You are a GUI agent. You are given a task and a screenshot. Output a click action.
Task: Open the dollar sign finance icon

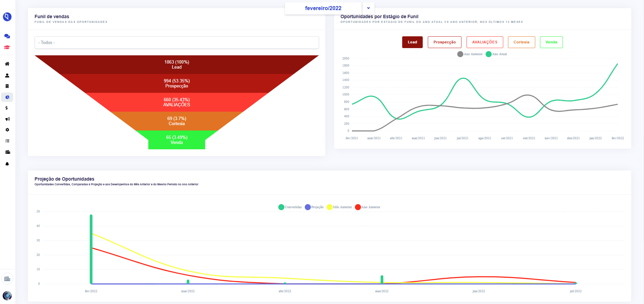pyautogui.click(x=6, y=108)
